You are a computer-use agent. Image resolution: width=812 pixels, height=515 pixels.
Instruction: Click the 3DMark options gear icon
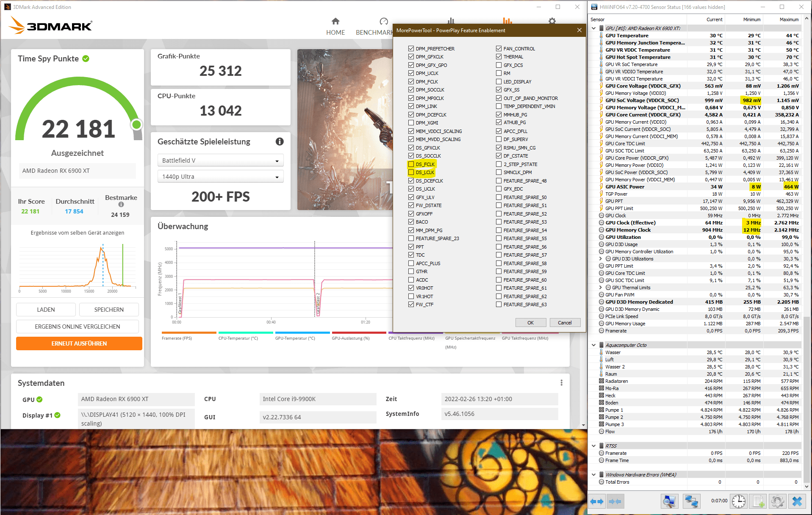[552, 20]
